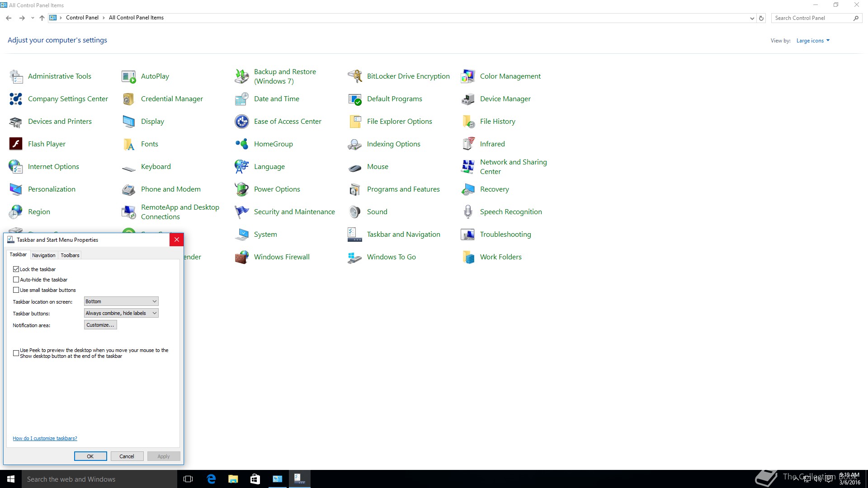Viewport: 868px width, 488px height.
Task: Open File Explorer from the taskbar
Action: coord(233,479)
